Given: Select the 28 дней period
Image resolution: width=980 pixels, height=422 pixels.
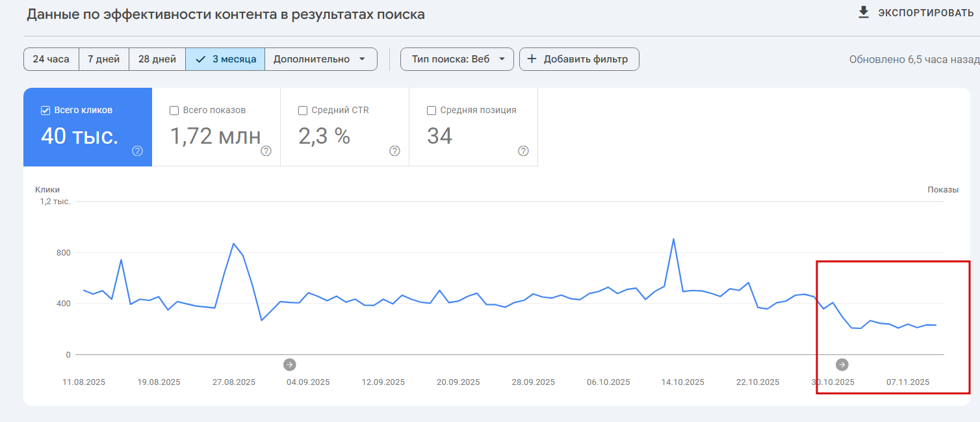Looking at the screenshot, I should (157, 59).
